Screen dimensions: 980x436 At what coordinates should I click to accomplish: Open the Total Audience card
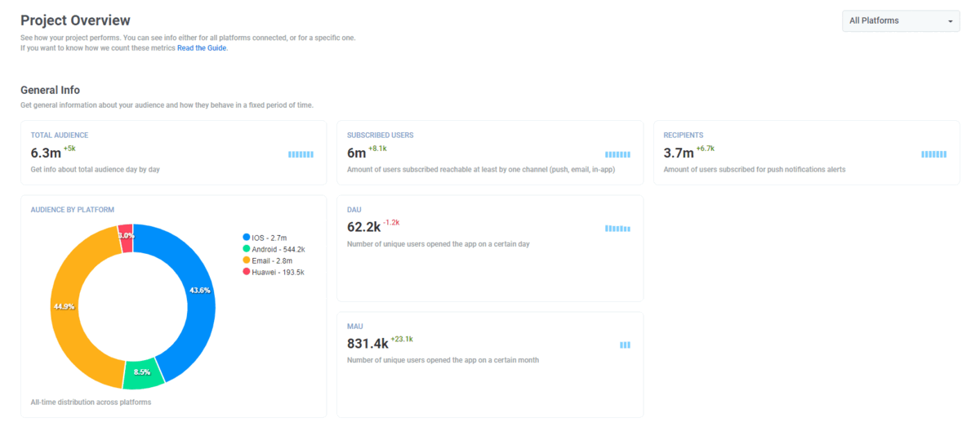pos(173,153)
